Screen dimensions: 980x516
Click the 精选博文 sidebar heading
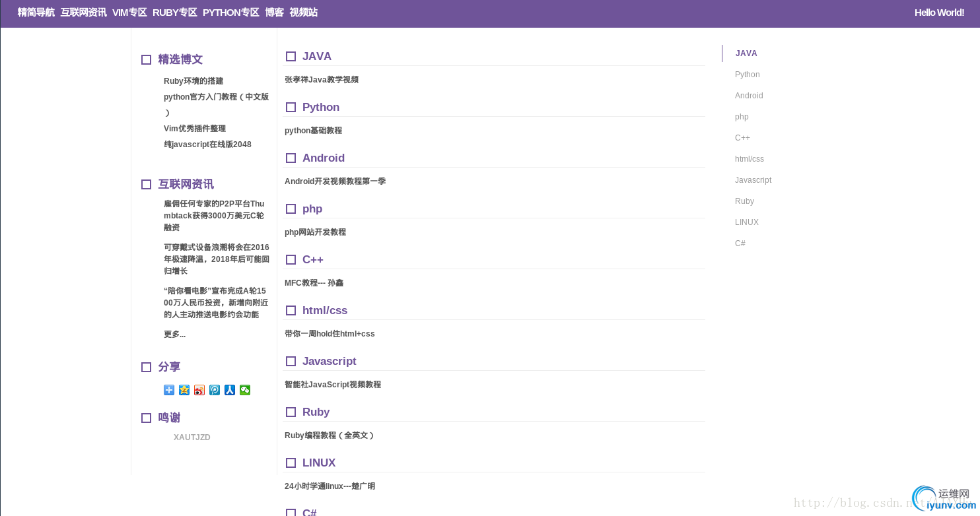[x=180, y=59]
